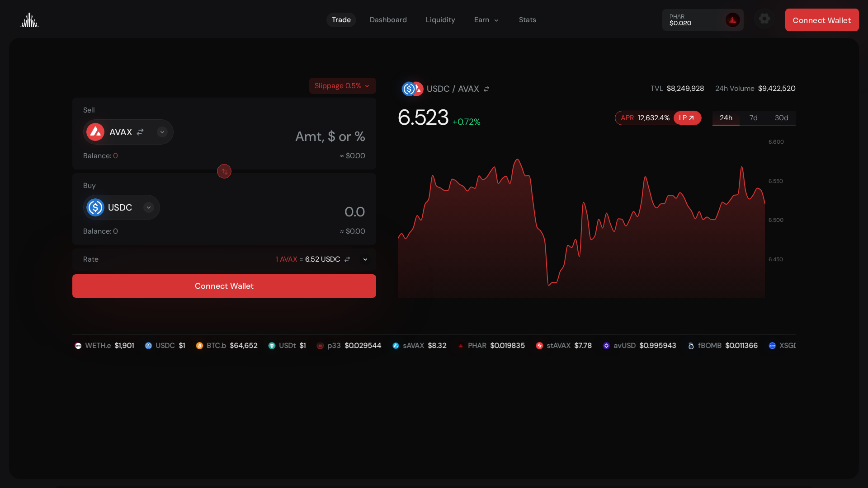
Task: Expand the AVAX sell token selector chevron
Action: [x=162, y=132]
